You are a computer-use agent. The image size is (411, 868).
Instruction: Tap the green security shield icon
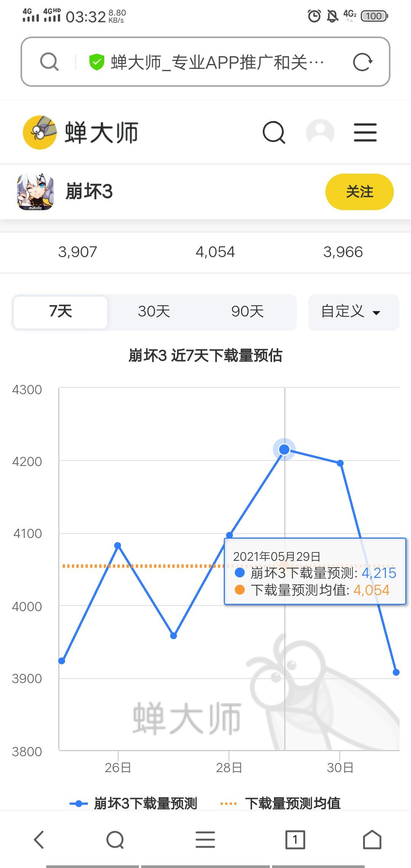[97, 62]
